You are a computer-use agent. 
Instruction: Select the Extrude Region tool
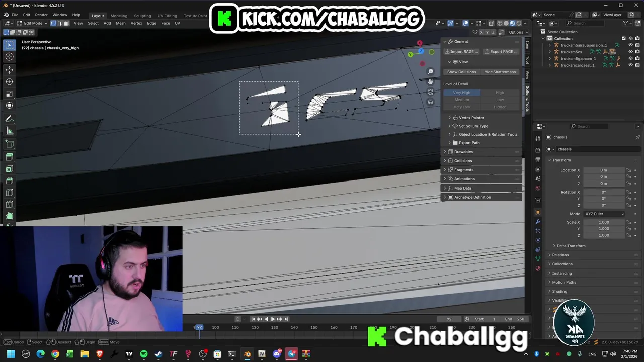pos(9,156)
